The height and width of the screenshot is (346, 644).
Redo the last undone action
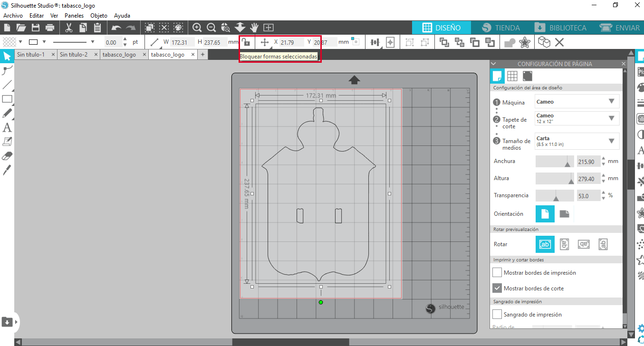point(131,28)
